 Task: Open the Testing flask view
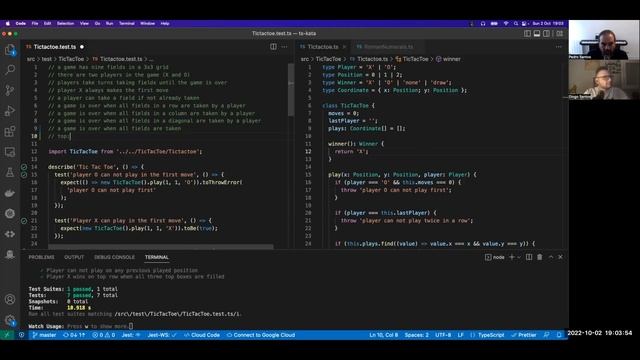10,172
